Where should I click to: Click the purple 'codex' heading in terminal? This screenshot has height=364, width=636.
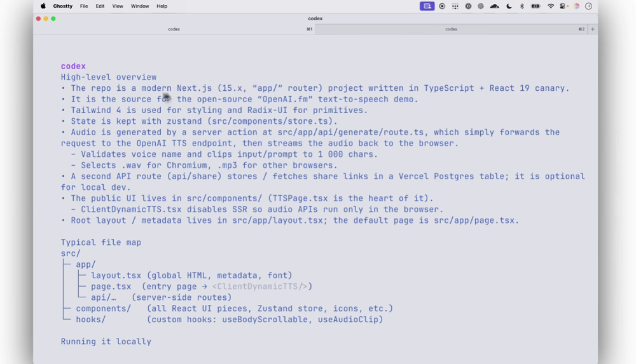pos(73,66)
